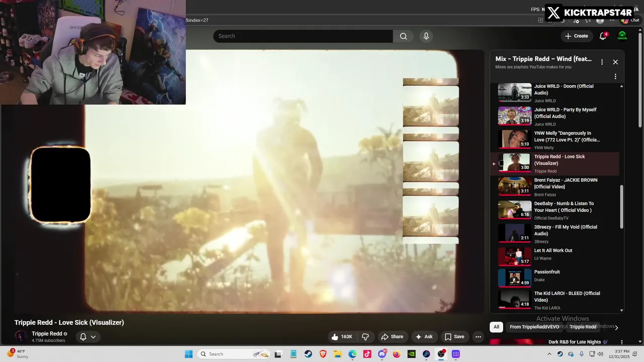Click playlist scroll-down arrow

[x=621, y=310]
